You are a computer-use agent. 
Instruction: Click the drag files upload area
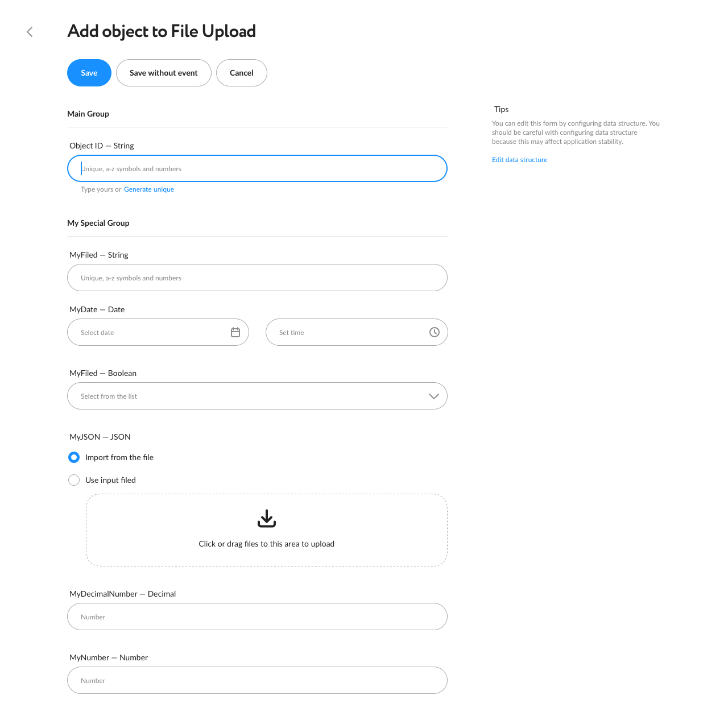point(267,530)
